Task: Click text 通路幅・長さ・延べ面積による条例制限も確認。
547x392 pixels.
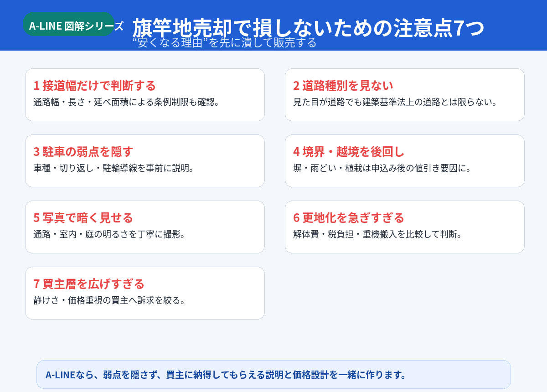Action: pos(127,102)
